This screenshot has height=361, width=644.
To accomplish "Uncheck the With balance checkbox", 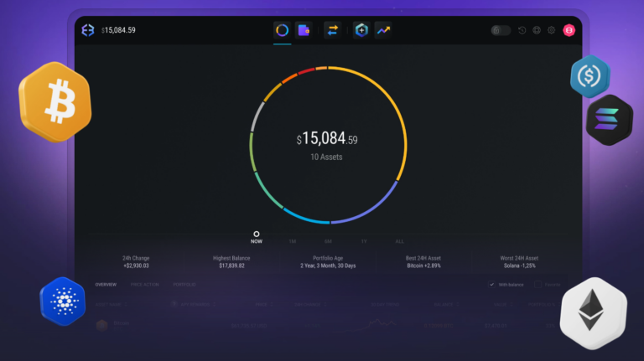I will click(491, 284).
